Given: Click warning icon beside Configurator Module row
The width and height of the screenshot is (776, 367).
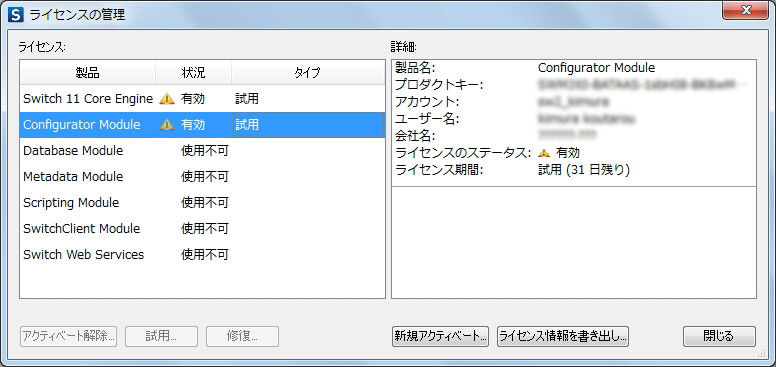Looking at the screenshot, I should (x=167, y=125).
